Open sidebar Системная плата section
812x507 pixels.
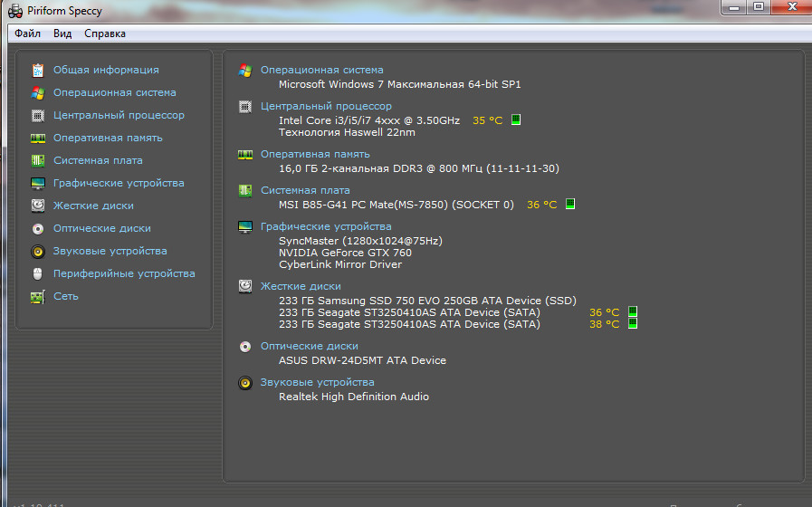[98, 160]
